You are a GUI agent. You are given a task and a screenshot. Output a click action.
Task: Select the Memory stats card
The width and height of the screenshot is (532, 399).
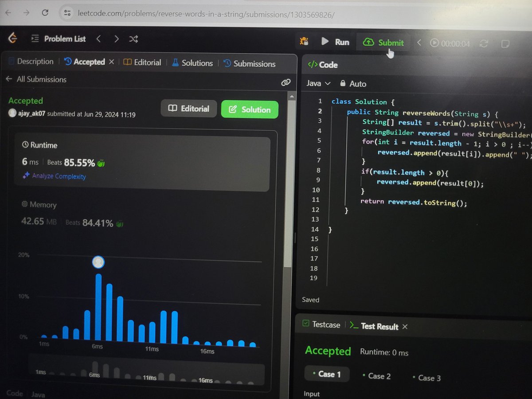point(72,214)
